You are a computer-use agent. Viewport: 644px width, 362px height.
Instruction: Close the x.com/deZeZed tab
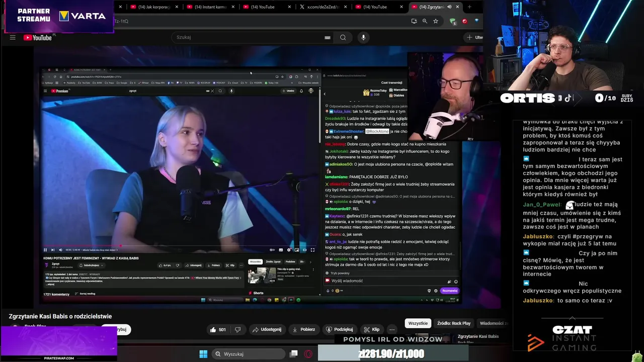tap(345, 7)
